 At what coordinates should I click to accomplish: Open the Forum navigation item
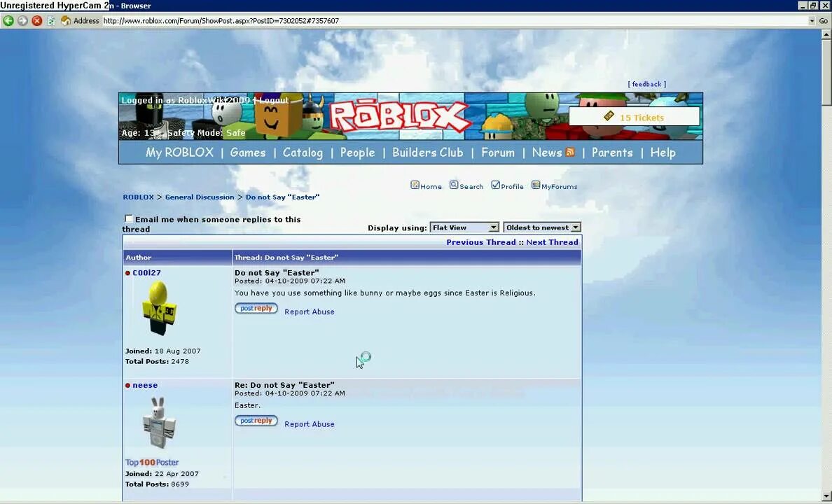pyautogui.click(x=498, y=153)
